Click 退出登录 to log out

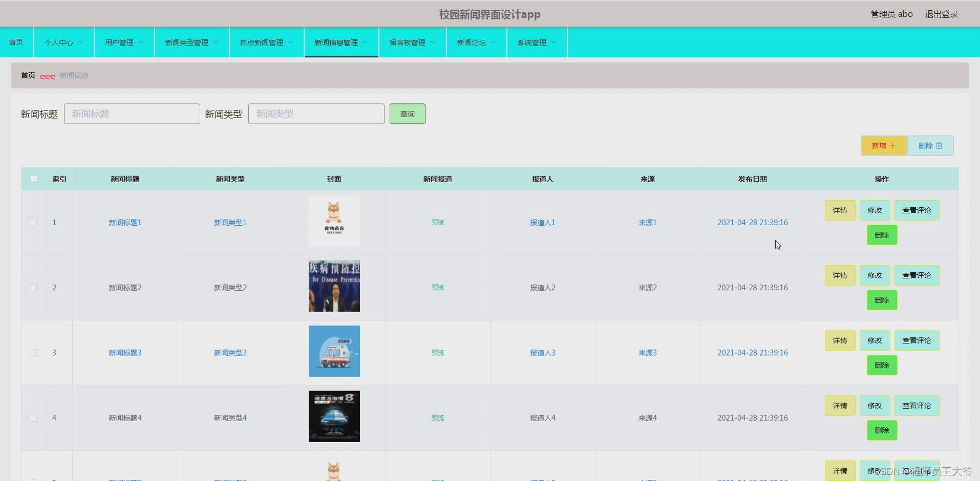coord(941,14)
